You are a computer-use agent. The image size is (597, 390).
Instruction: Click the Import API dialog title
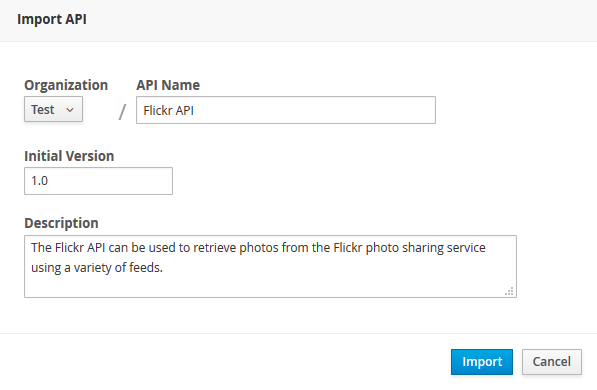click(x=52, y=19)
